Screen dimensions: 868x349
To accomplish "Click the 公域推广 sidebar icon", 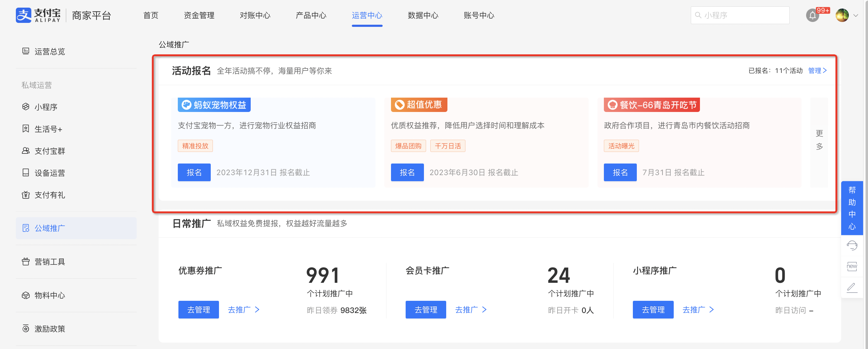I will (x=26, y=228).
